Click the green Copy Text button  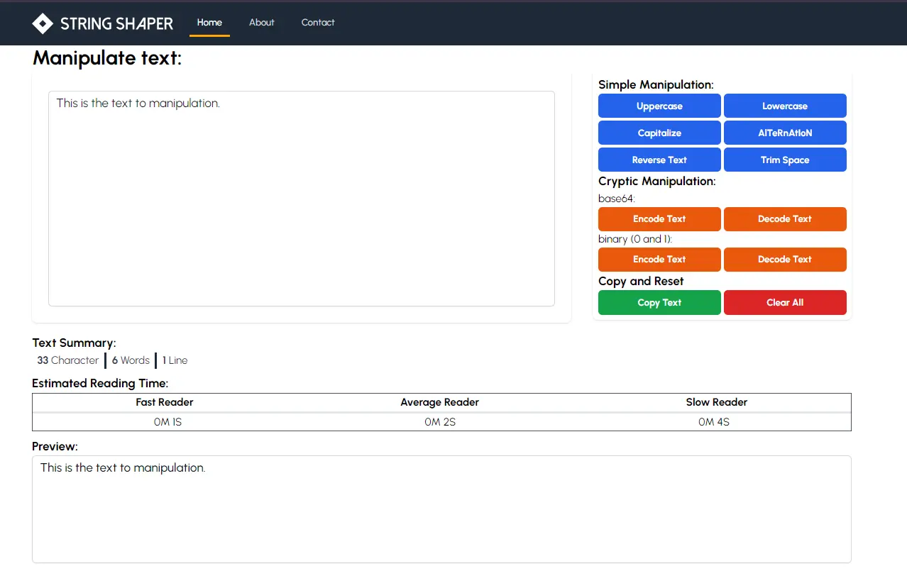659,302
